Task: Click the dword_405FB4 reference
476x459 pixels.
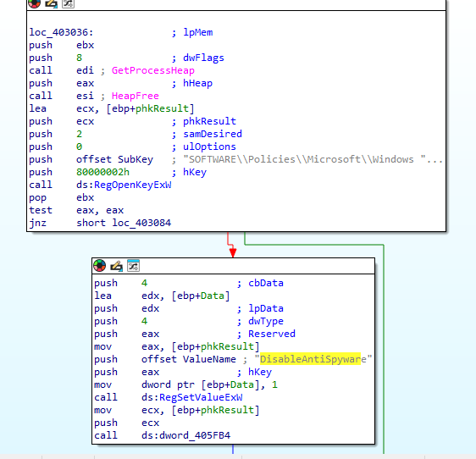Action: point(195,435)
